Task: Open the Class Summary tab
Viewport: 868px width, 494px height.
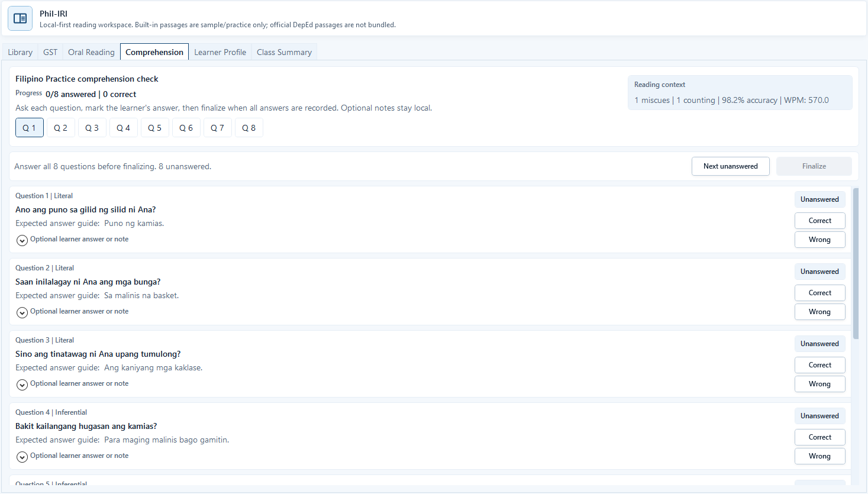Action: 284,52
